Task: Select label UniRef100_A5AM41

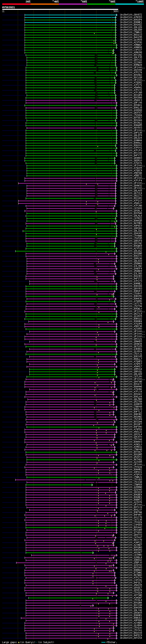Action: [x=131, y=88]
